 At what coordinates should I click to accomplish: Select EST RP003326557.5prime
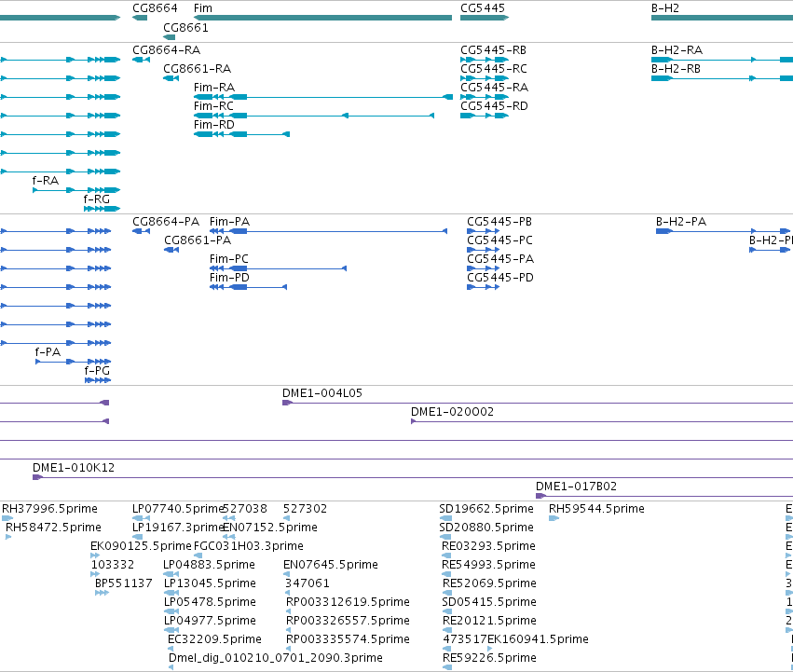click(x=348, y=621)
